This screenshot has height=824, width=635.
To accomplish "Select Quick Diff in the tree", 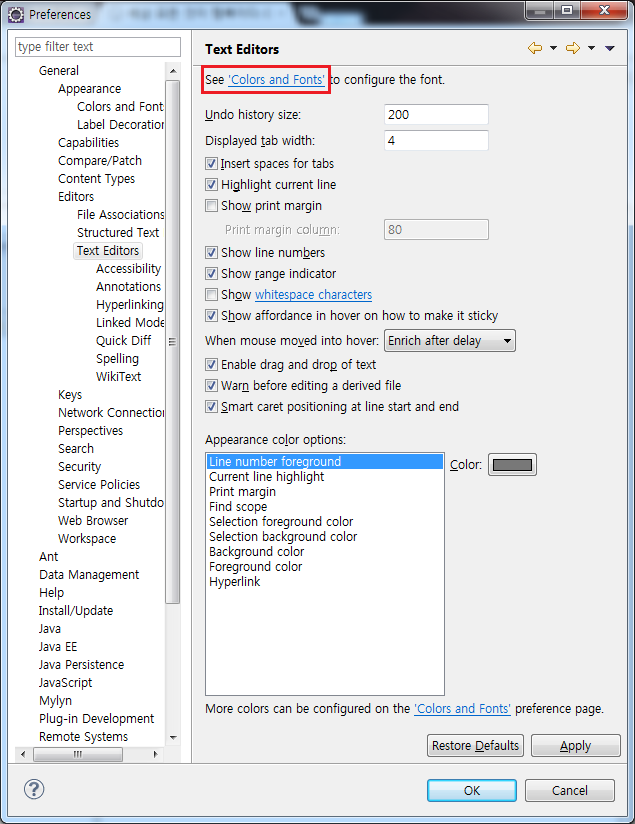I will click(x=124, y=341).
